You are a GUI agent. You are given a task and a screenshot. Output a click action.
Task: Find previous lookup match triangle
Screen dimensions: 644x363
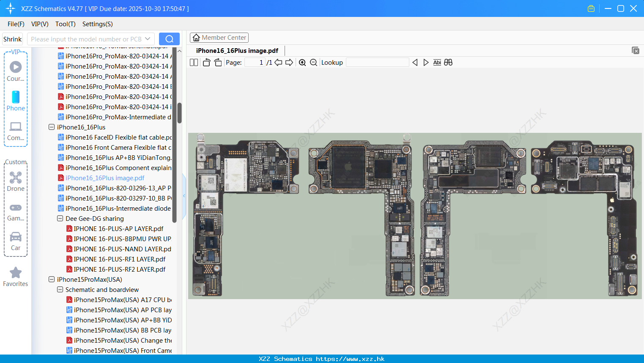[415, 63]
